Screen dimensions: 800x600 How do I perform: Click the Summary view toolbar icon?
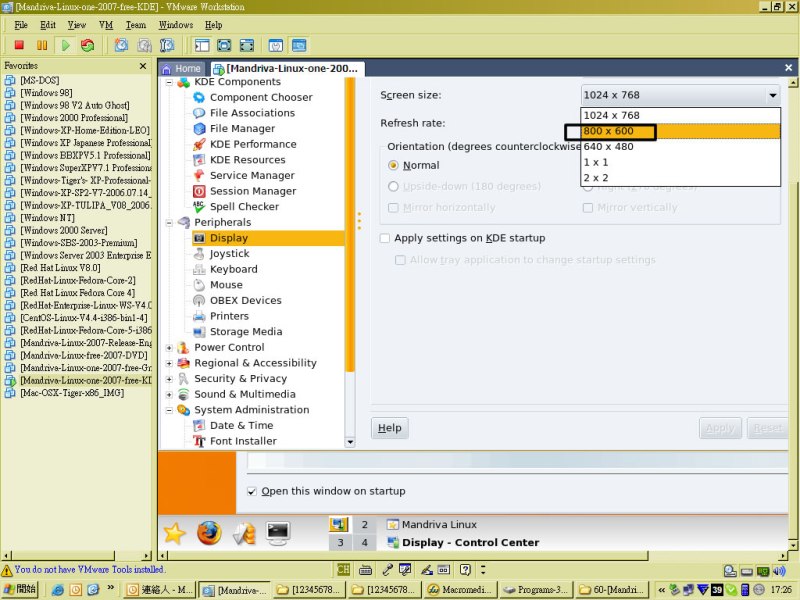click(x=276, y=45)
